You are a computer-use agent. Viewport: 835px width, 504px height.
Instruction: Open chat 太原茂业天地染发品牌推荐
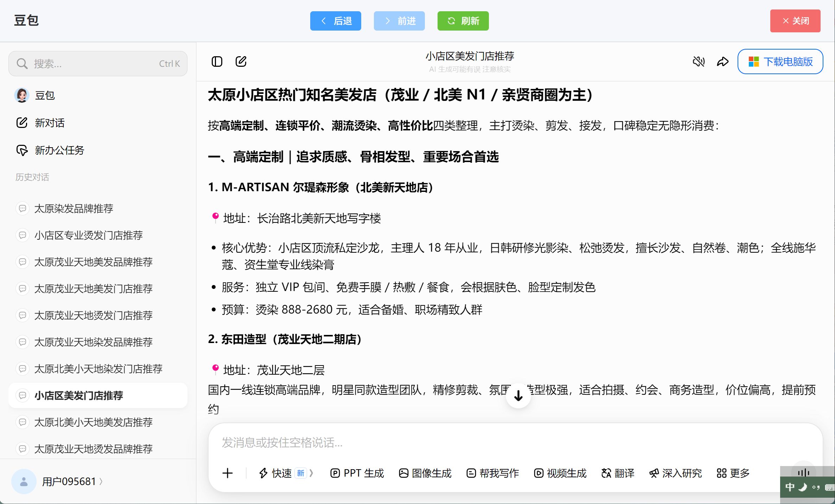pyautogui.click(x=98, y=342)
